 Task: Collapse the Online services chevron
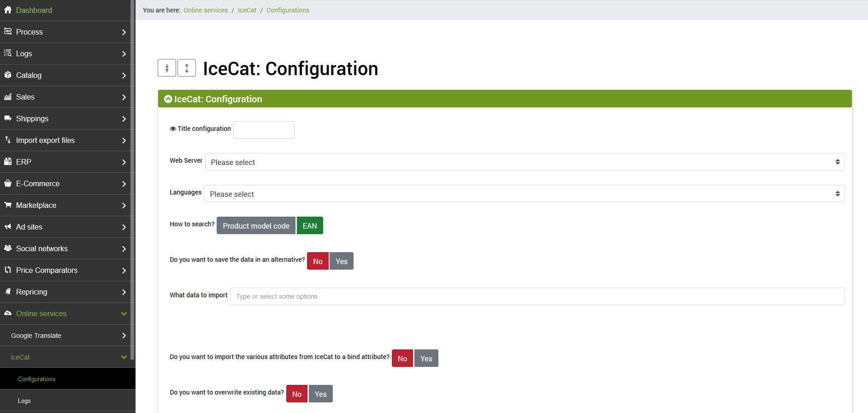coord(124,313)
